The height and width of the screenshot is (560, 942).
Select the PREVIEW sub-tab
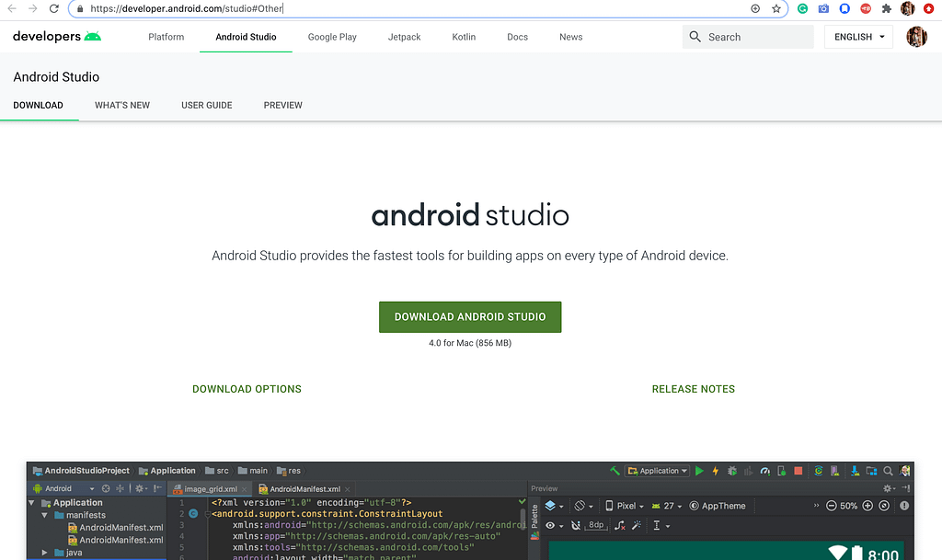283,105
